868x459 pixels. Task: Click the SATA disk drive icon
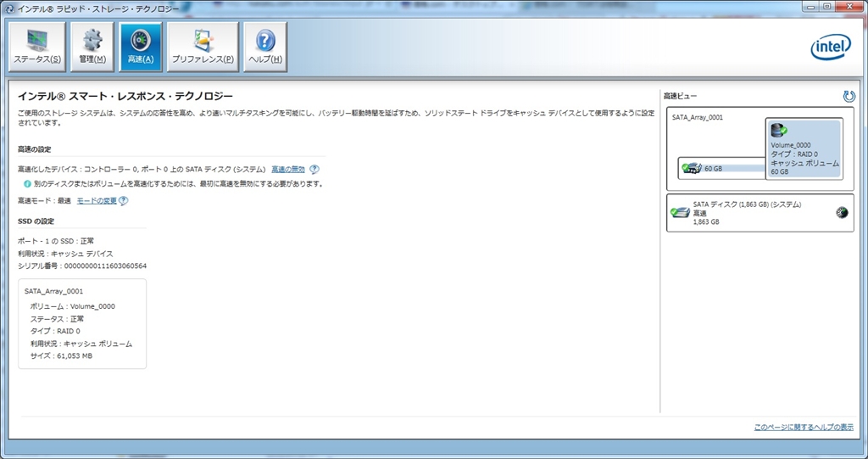click(x=681, y=212)
